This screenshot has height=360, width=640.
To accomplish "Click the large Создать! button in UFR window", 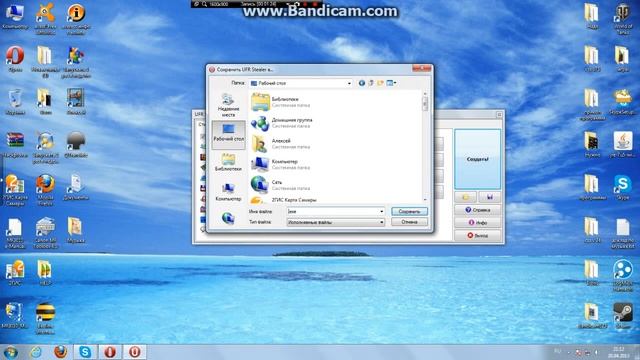I will [478, 159].
